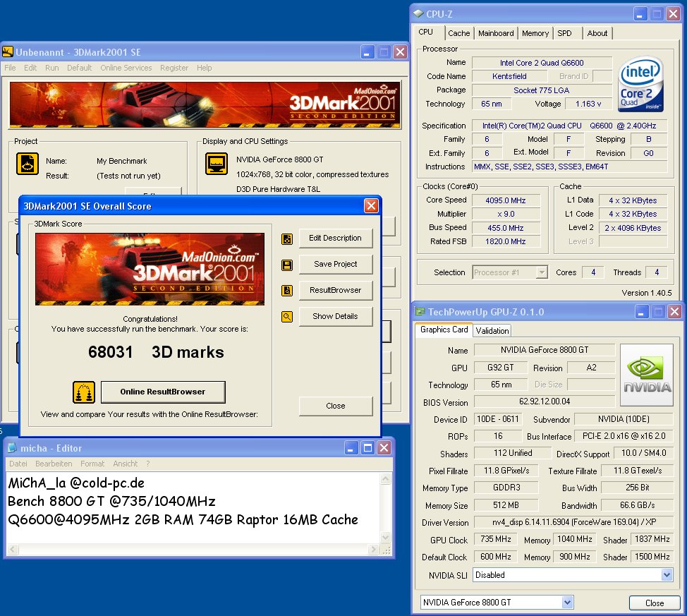Open the Default menu in 3DMark2001
Image resolution: width=687 pixels, height=616 pixels.
pos(79,68)
